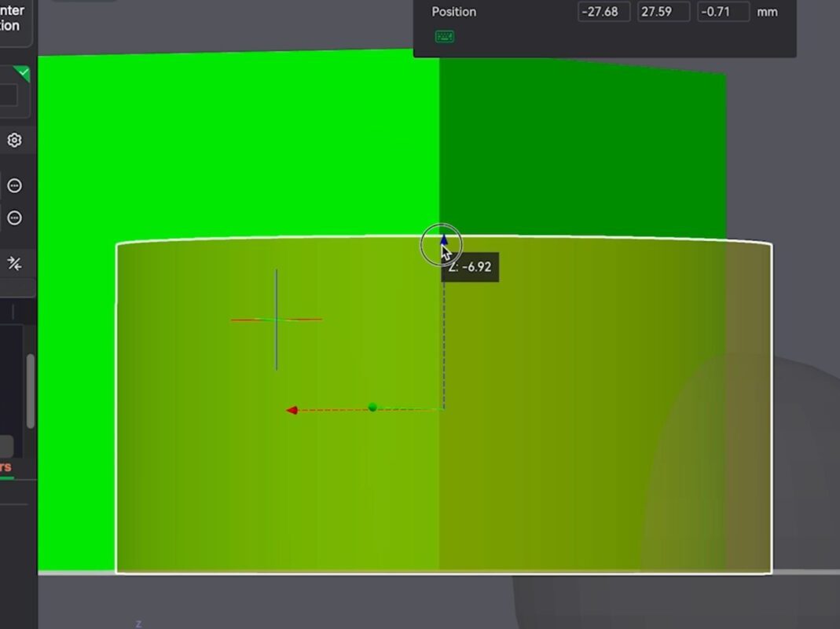Click the green Y-axis gizmo handle

(x=372, y=408)
